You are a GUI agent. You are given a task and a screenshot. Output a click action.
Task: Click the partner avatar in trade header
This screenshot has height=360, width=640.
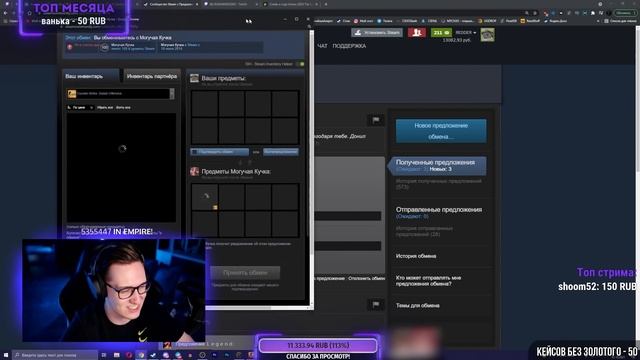point(105,47)
